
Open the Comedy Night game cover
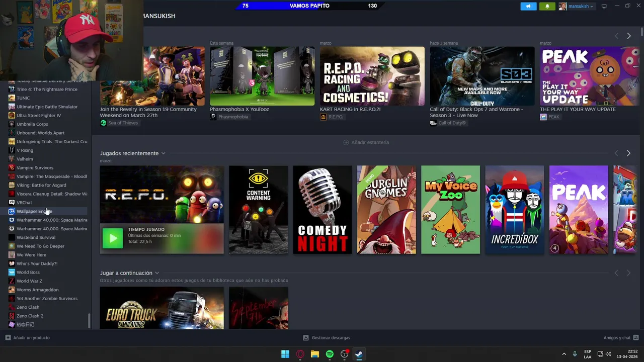[323, 210]
